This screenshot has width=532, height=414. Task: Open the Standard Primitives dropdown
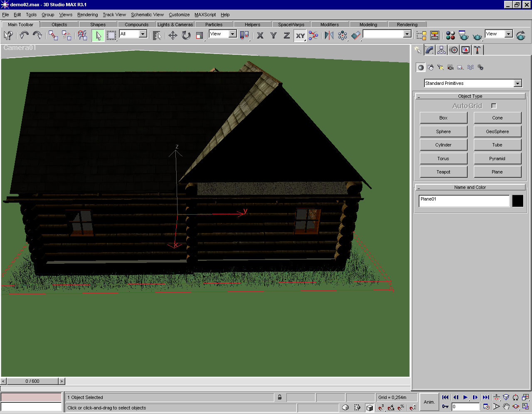[x=517, y=84]
